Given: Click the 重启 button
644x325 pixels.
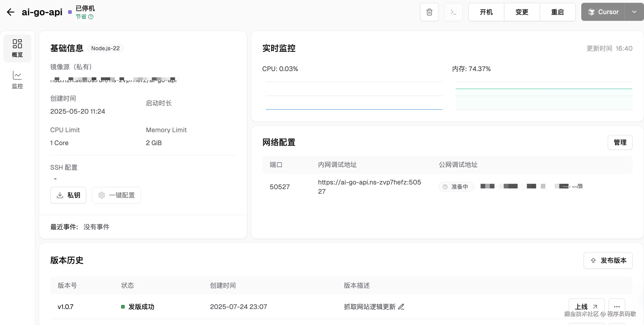Looking at the screenshot, I should coord(557,12).
